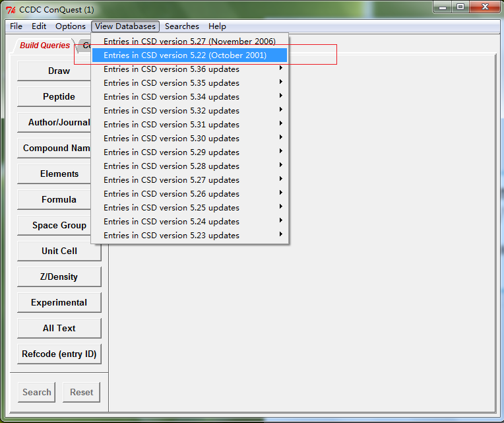Image resolution: width=504 pixels, height=423 pixels.
Task: Expand CSD version 5.26 updates submenu
Action: click(189, 193)
